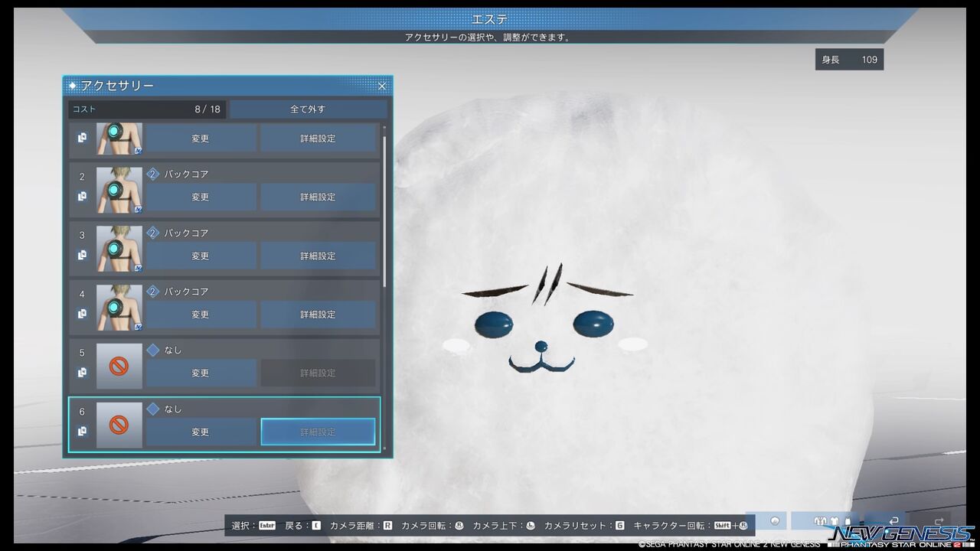Click 戻る key hint
980x551 pixels.
tap(303, 526)
